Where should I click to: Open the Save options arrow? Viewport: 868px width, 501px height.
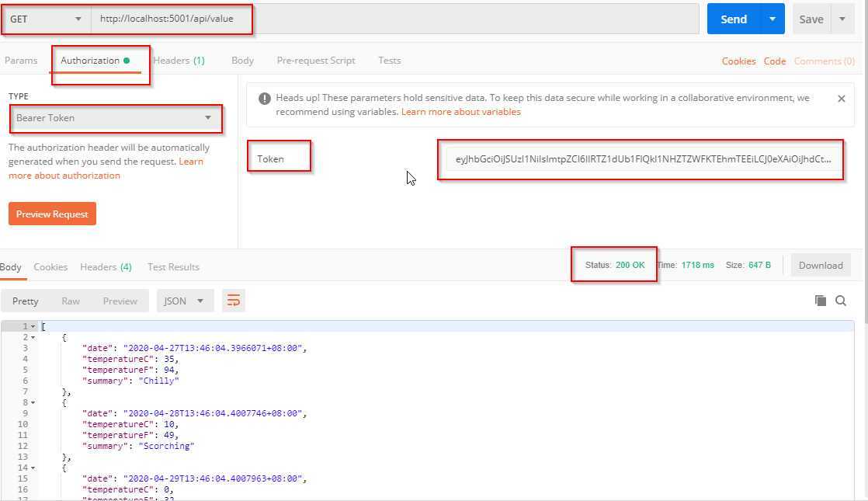(842, 19)
